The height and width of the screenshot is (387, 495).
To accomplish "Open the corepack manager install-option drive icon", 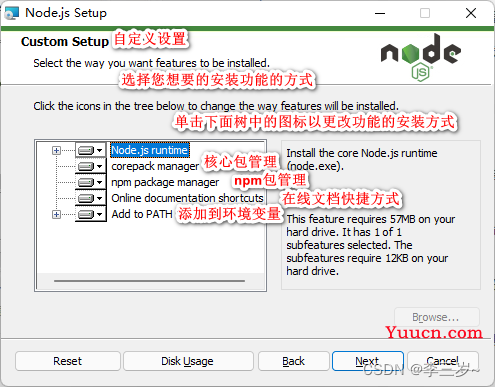I will click(90, 166).
